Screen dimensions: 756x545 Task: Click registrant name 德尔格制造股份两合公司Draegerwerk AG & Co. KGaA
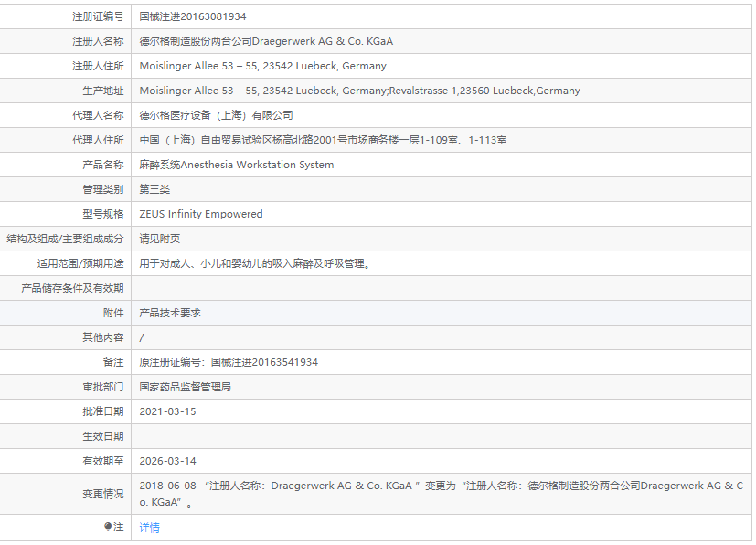tap(266, 41)
